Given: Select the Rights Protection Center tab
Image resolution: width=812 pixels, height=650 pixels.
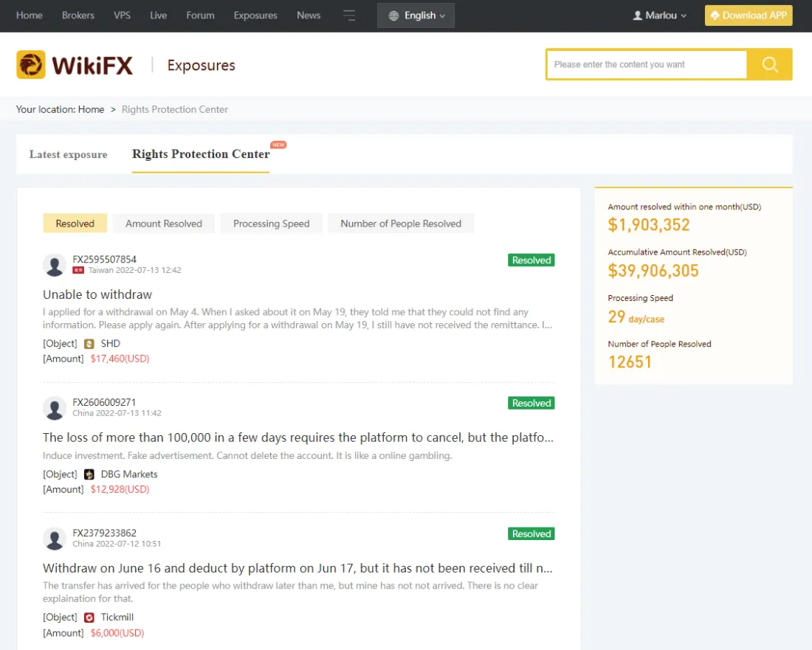Looking at the screenshot, I should pos(201,154).
